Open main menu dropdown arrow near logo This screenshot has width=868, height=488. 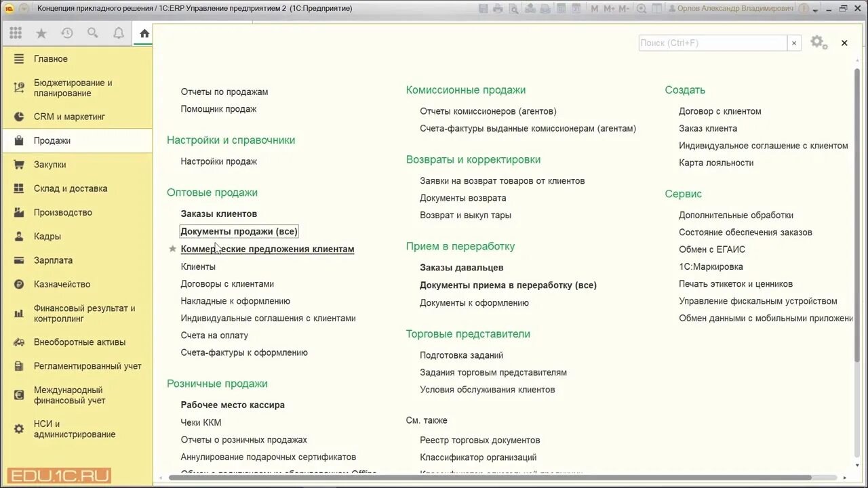[x=24, y=9]
